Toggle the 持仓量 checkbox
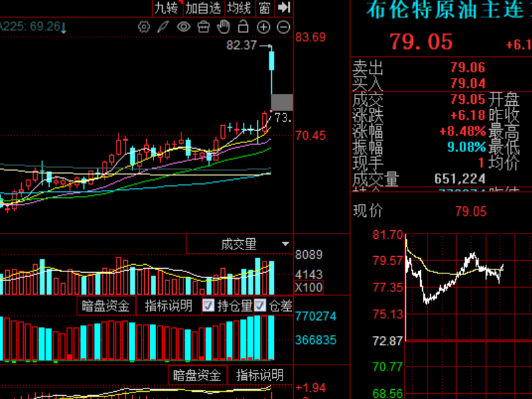Screen dimensions: 532x399 coord(208,306)
